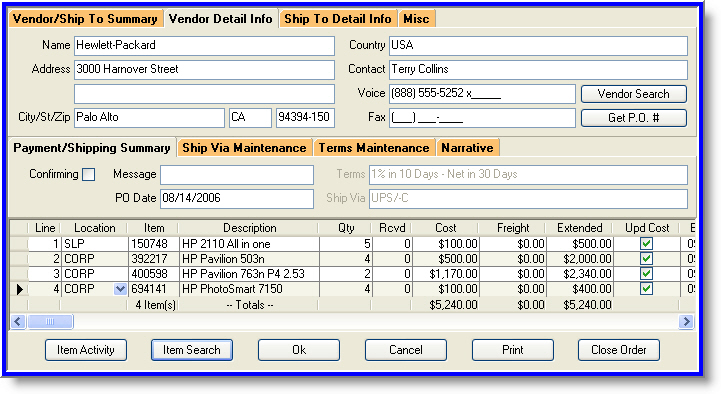Uncheck Upd Cost for HP PhotoSmart 7150

647,289
